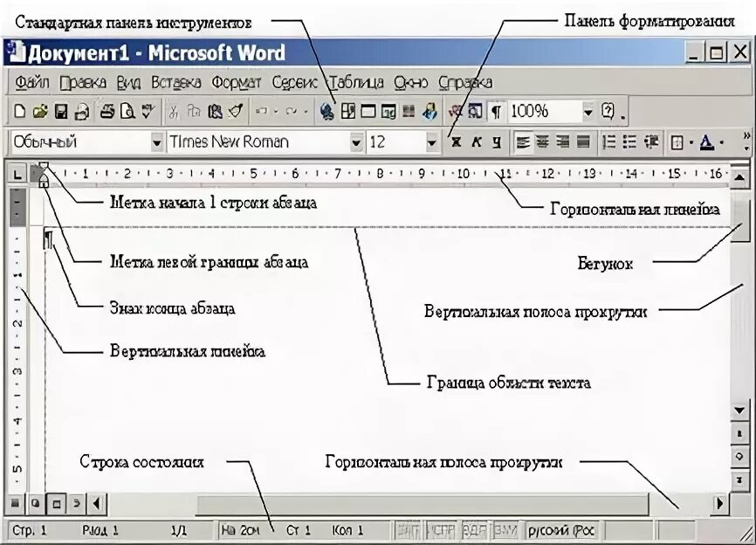Click the decrease indent icon

(651, 141)
